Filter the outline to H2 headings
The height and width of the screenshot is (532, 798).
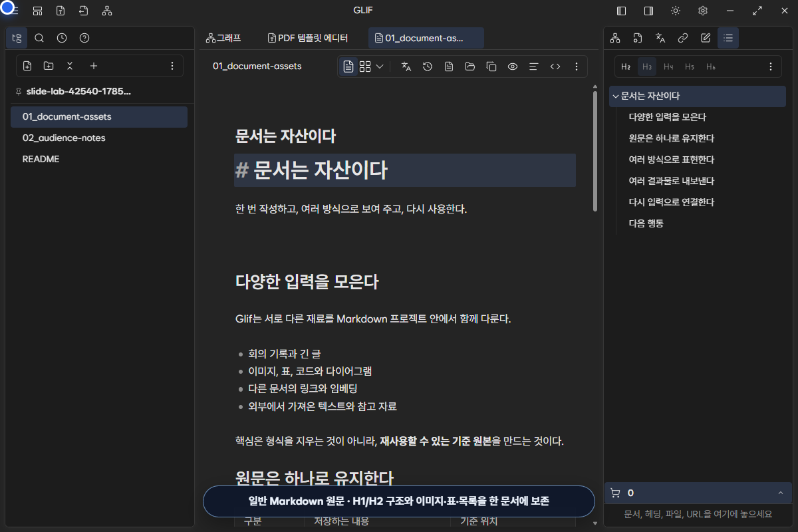626,66
